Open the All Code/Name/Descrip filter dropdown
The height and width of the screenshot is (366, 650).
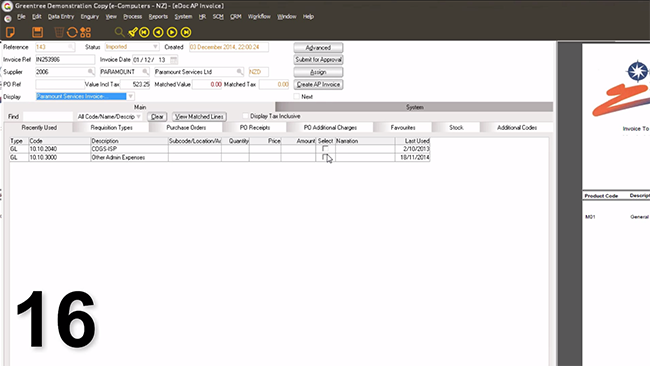click(x=138, y=116)
